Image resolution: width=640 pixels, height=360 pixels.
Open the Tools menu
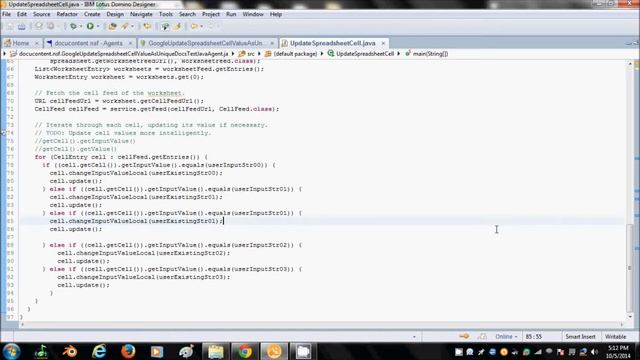point(166,14)
